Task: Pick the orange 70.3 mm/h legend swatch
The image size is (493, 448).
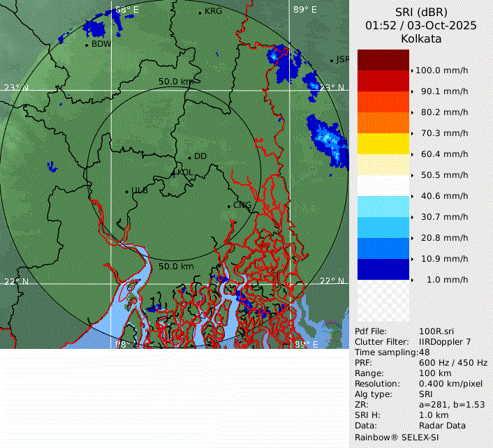Action: (383, 123)
